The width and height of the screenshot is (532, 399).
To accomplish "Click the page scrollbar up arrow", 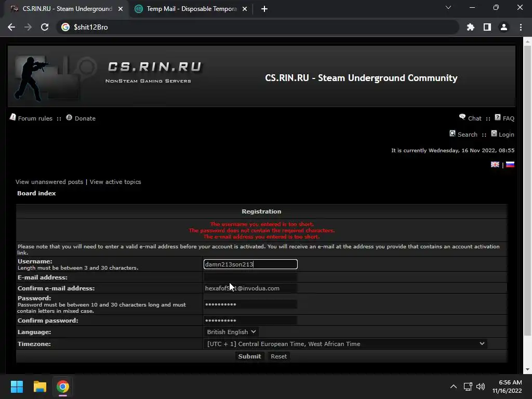I will 527,42.
